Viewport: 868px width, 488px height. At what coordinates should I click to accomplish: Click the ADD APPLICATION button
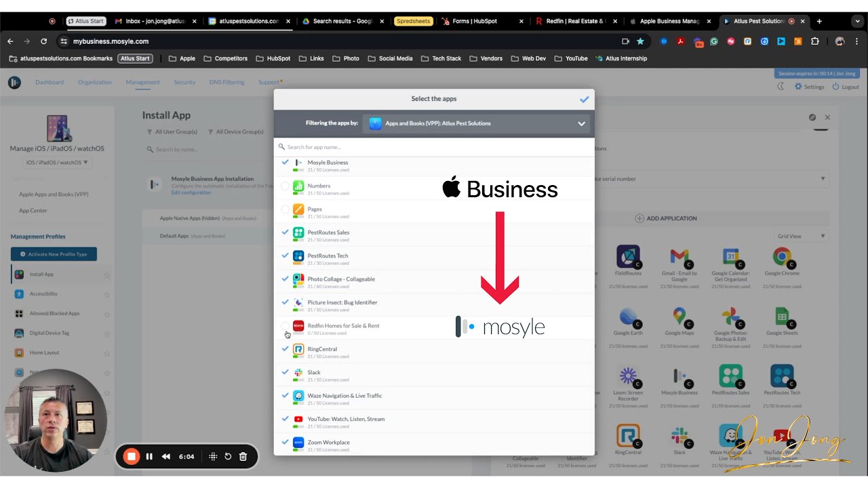(666, 218)
